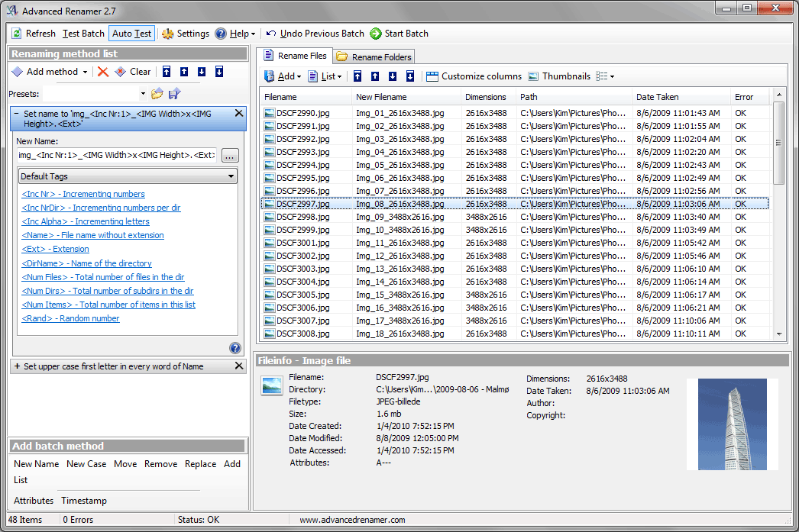This screenshot has height=532, width=799.
Task: Save preset using the floppy disk icon
Action: click(175, 94)
